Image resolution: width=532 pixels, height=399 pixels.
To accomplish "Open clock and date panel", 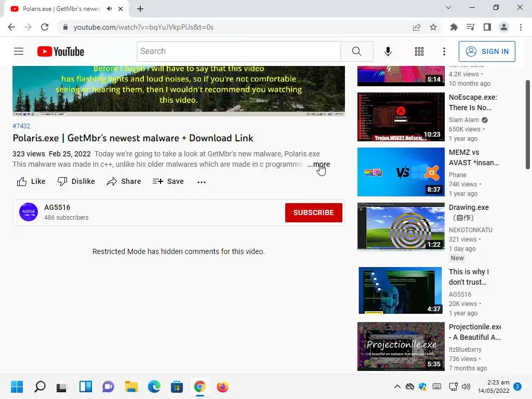I will (494, 387).
